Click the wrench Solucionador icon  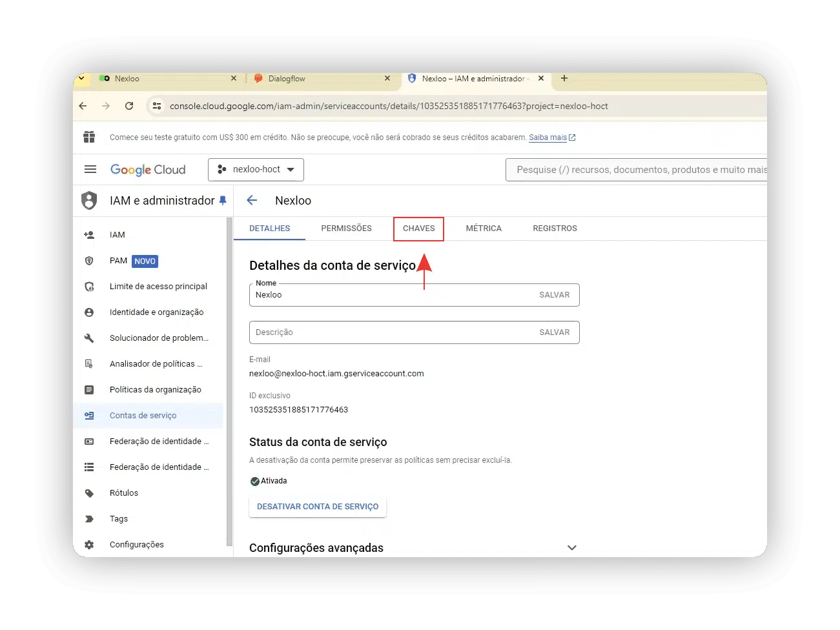(89, 338)
